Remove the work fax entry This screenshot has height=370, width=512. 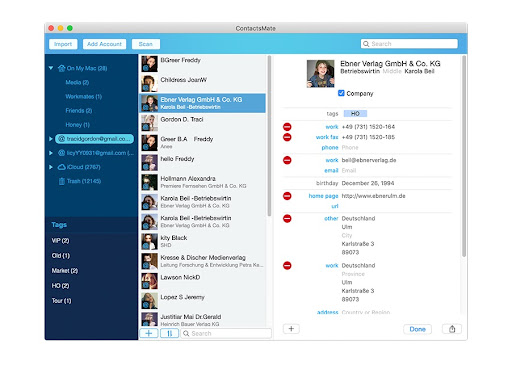click(287, 137)
